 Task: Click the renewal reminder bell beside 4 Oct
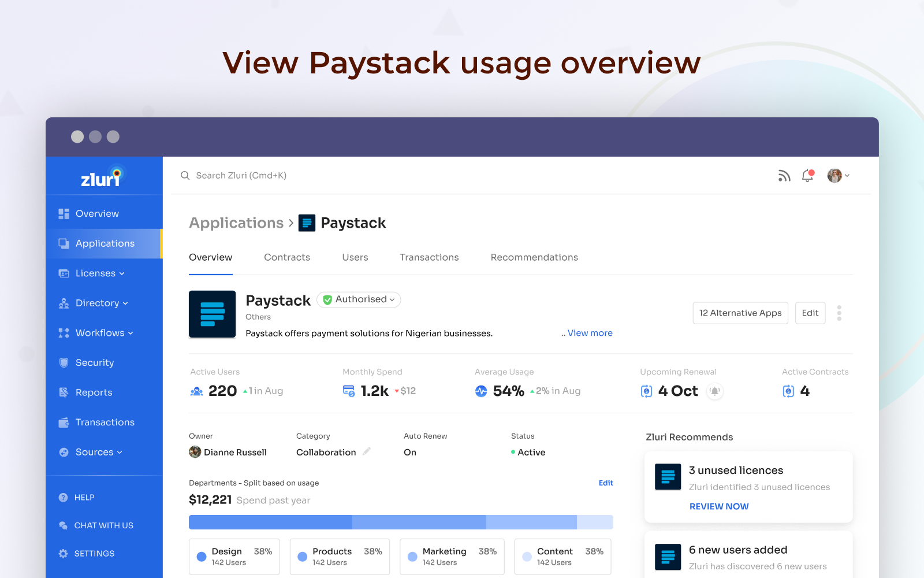click(715, 391)
